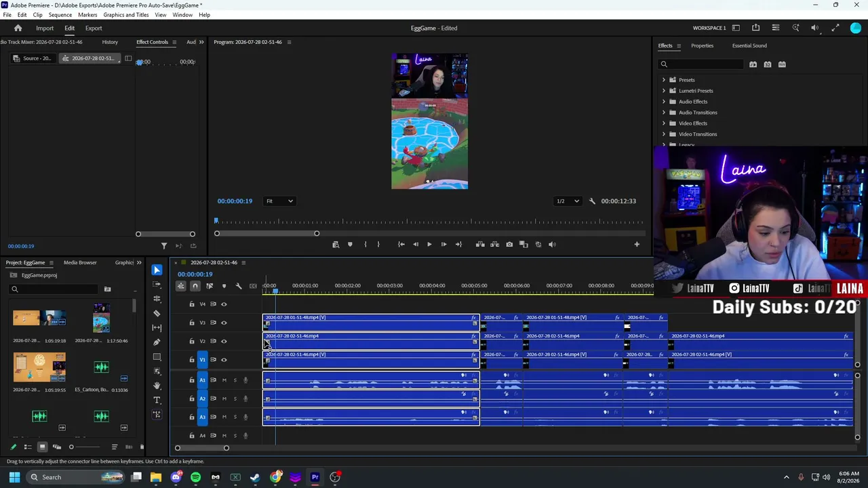This screenshot has height=488, width=868.
Task: Expand the Audio Effects folder
Action: tap(664, 102)
